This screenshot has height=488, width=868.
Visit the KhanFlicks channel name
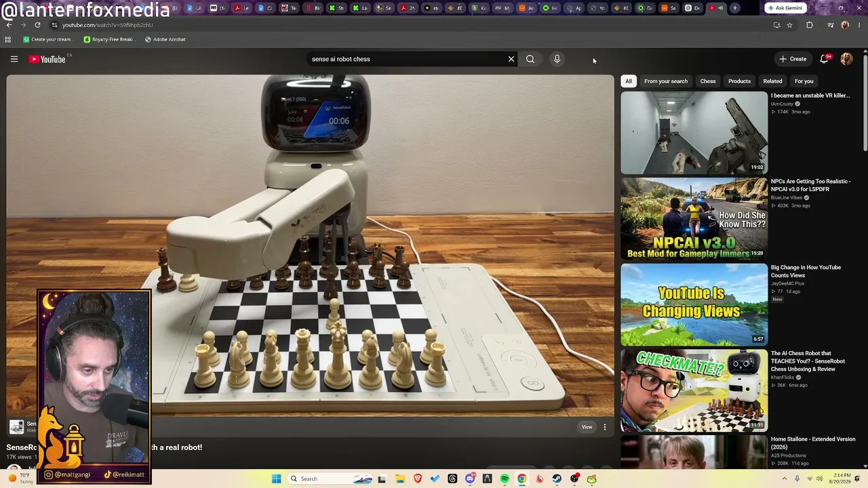[783, 378]
